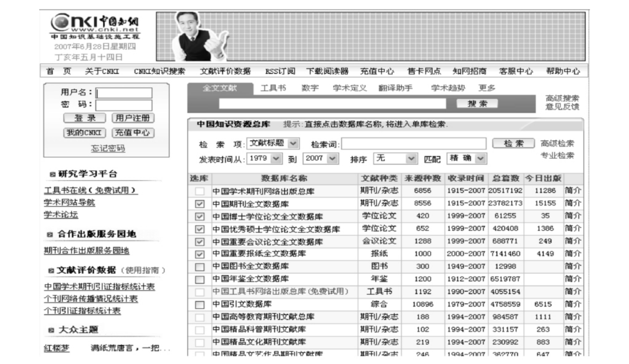Uncheck 中国优秀硕士学位论文全文数据库 checkbox
629x364 pixels.
point(199,229)
